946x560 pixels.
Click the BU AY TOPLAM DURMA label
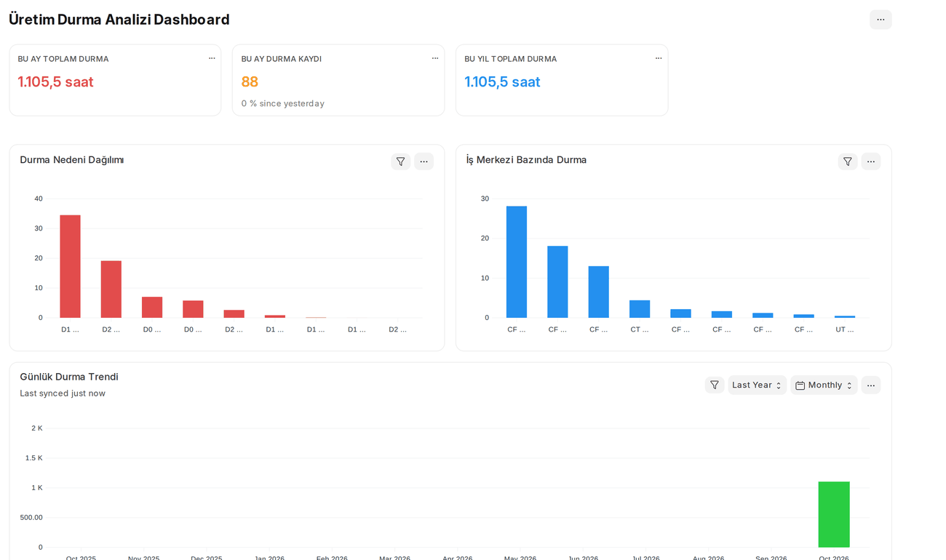click(63, 59)
